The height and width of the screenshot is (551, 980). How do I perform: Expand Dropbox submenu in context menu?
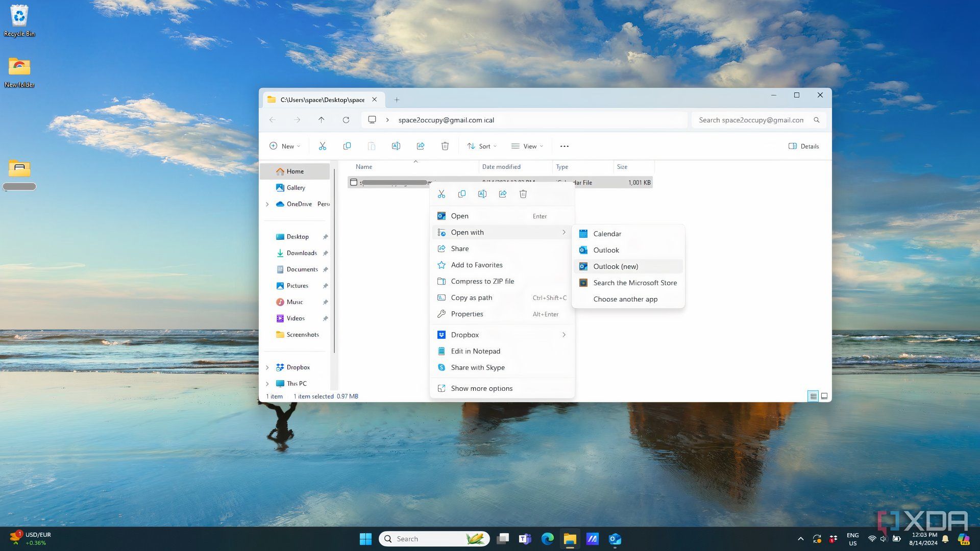(563, 335)
